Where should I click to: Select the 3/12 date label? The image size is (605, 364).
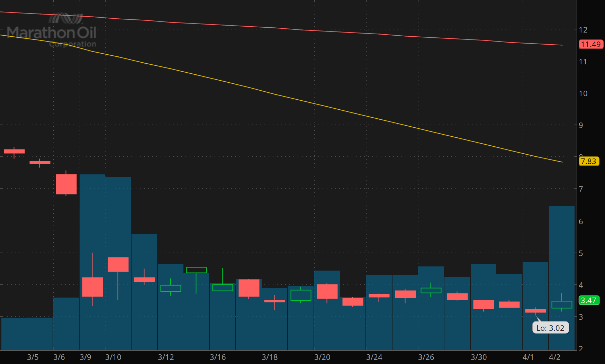(x=166, y=357)
